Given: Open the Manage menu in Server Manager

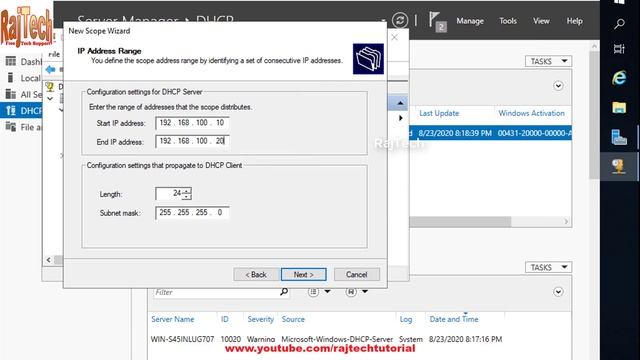Looking at the screenshot, I should (470, 21).
